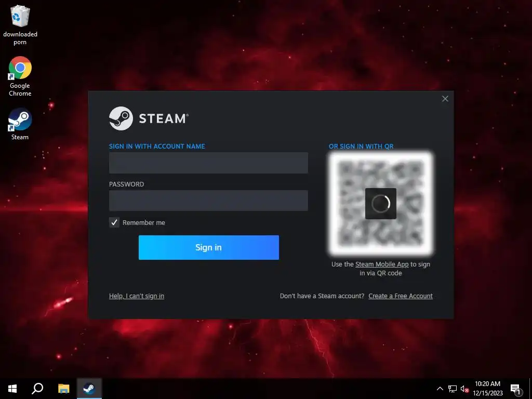The height and width of the screenshot is (399, 532).
Task: Click the SIGN IN WITH ACCOUNT NAME label
Action: tap(157, 146)
